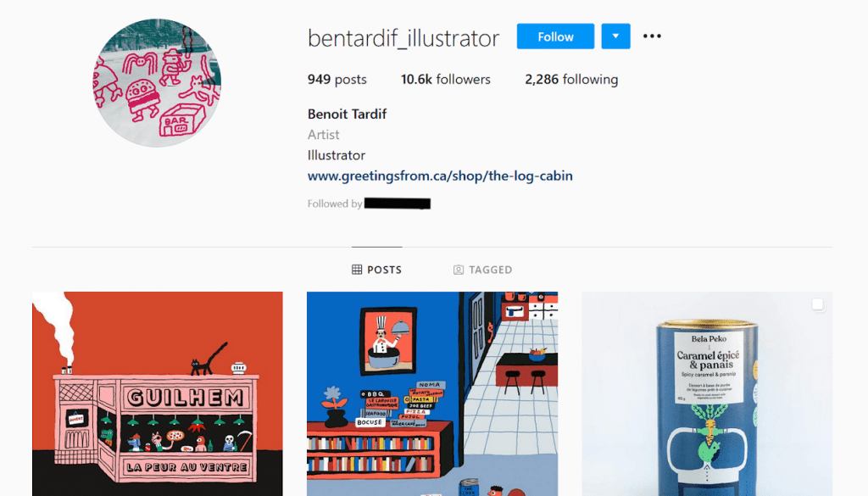Open the Guilhem La Peur Au Ventre post
Viewport: 868px width, 496px height.
pos(157,393)
